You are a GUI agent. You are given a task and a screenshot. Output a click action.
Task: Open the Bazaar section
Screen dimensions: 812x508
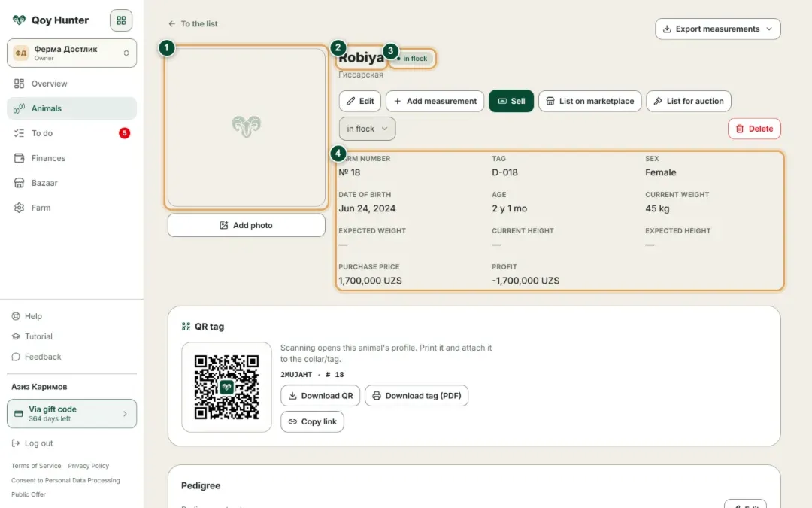pos(71,183)
